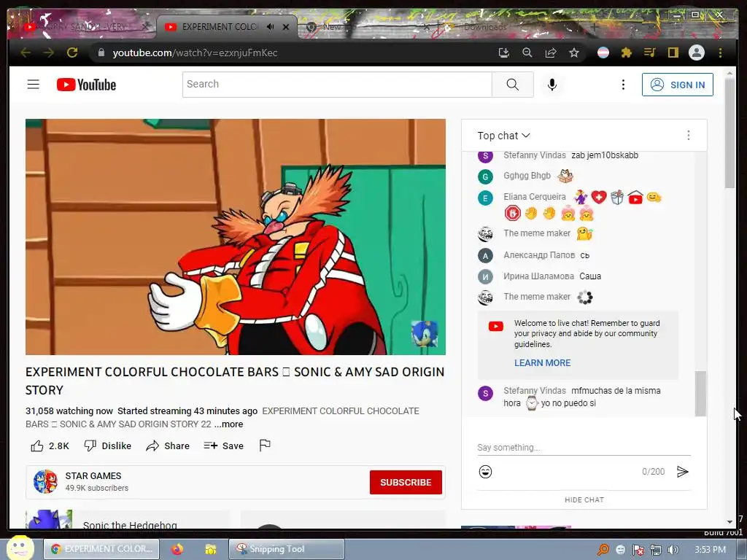Like the video with thumbs up
Screen dimensions: 747x560
click(50, 446)
